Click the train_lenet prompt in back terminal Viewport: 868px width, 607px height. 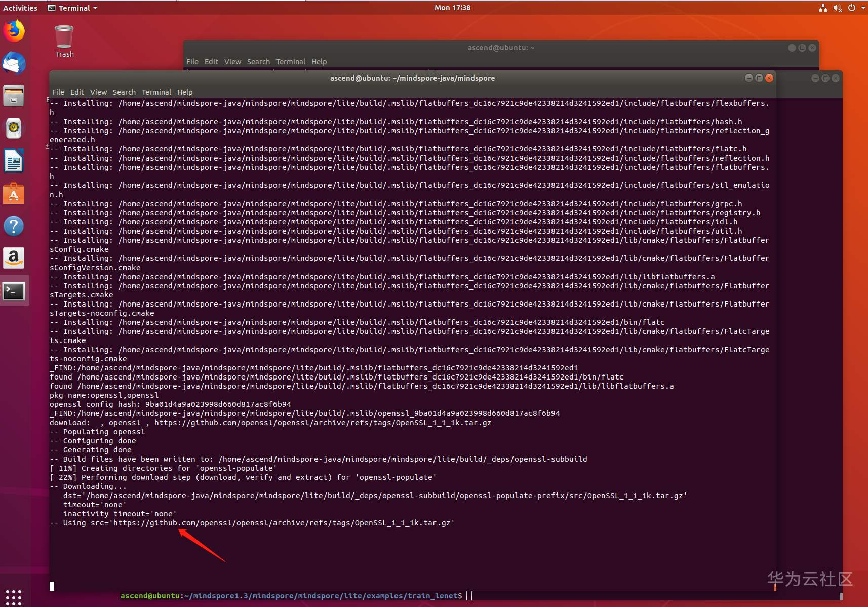[x=291, y=596]
